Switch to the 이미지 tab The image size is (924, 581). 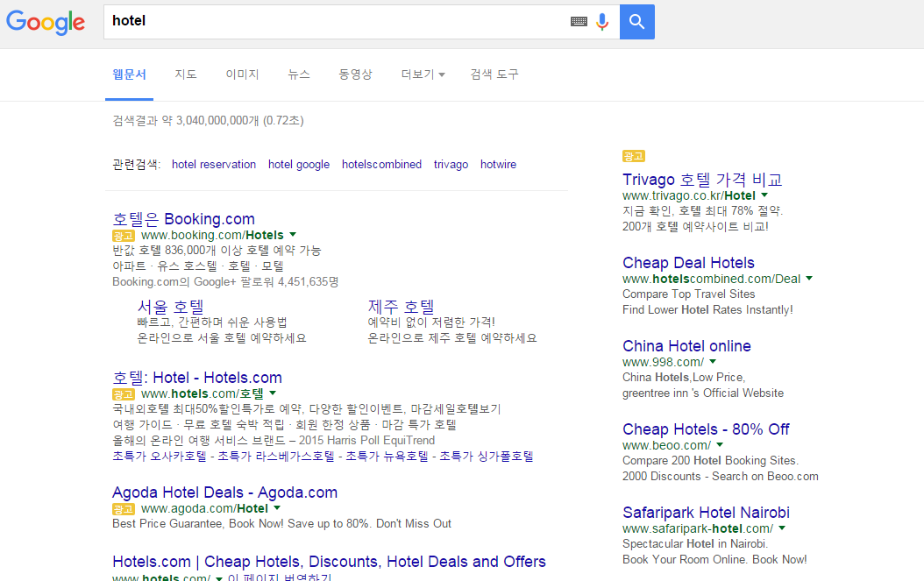(x=242, y=74)
